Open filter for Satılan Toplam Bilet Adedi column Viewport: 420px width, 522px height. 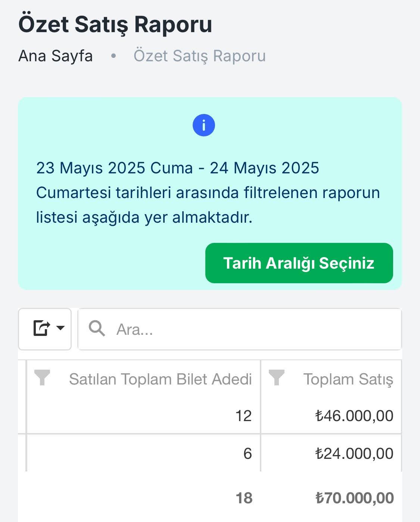[x=42, y=378]
